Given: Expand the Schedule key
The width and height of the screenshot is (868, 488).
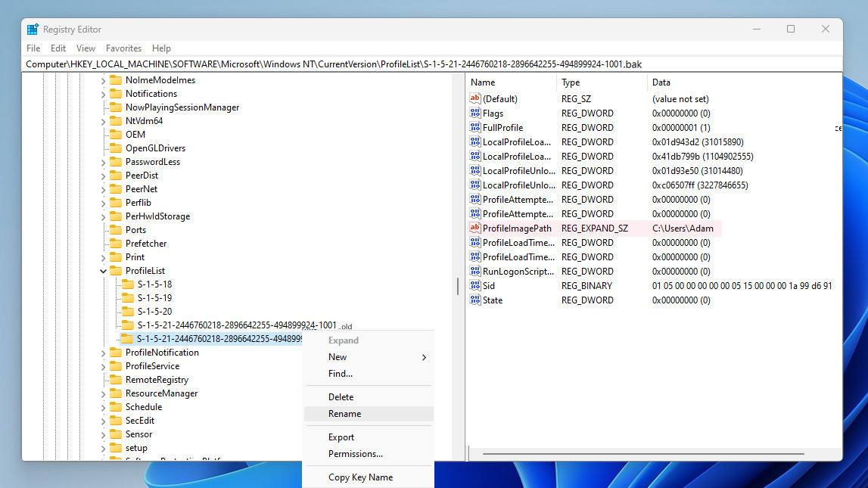Looking at the screenshot, I should (103, 407).
